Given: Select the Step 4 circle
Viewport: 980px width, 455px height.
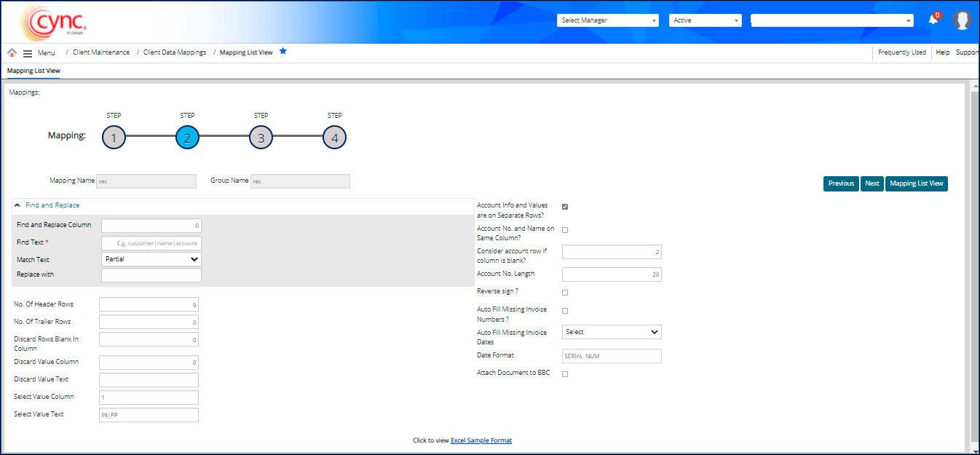Looking at the screenshot, I should [334, 138].
